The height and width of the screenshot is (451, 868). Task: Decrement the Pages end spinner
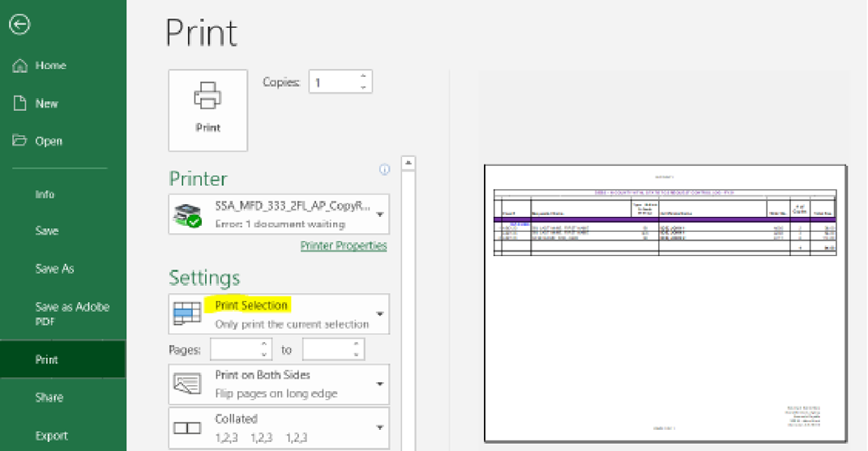[x=356, y=355]
